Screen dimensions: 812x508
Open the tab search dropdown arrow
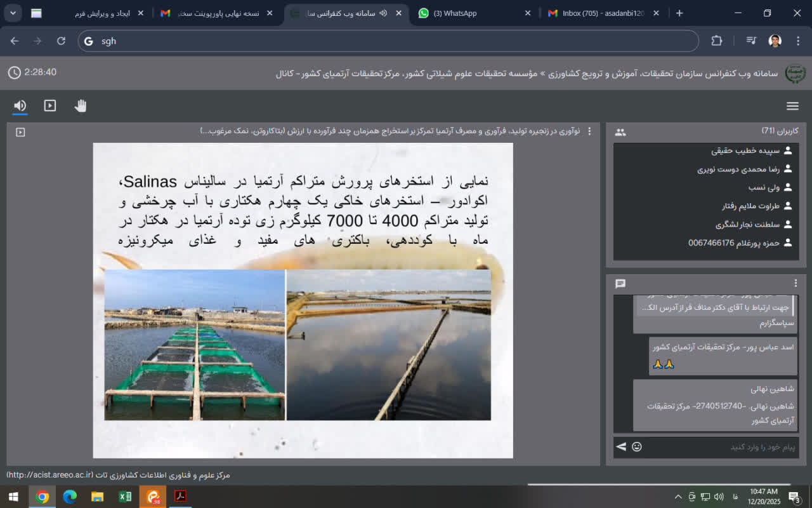tap(13, 13)
